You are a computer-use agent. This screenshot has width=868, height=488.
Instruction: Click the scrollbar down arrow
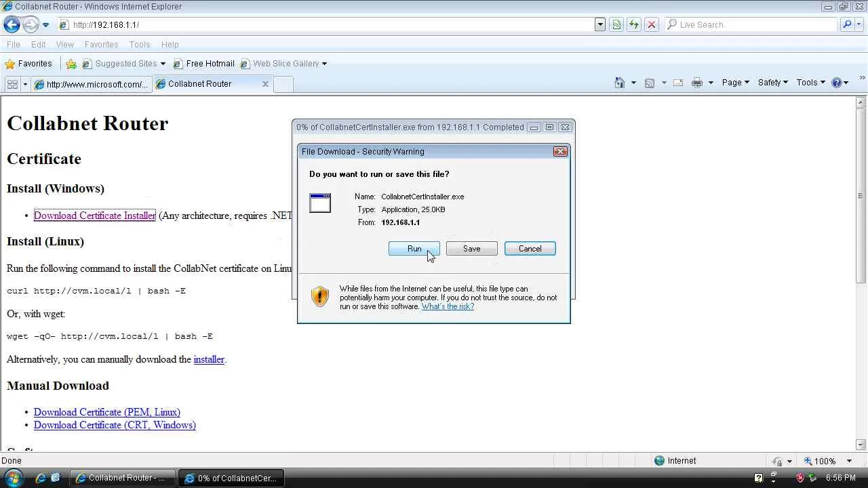pos(861,445)
